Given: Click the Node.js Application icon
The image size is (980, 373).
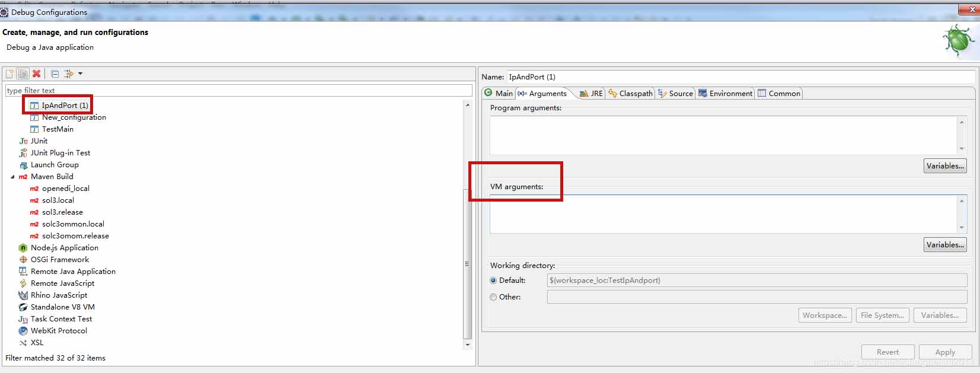Looking at the screenshot, I should click(x=23, y=248).
